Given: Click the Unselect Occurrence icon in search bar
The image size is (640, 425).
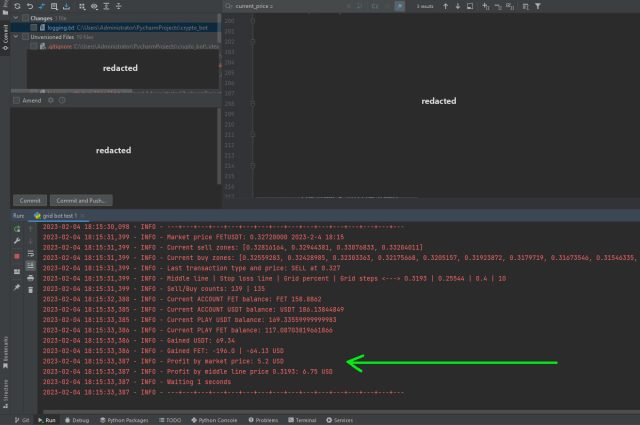Looking at the screenshot, I should click(x=498, y=6).
